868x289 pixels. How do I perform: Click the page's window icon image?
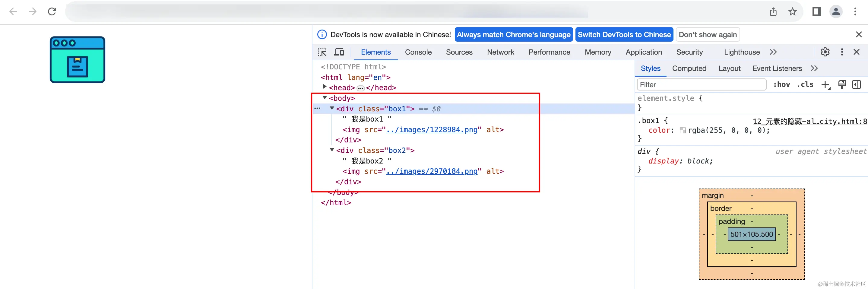[x=78, y=60]
